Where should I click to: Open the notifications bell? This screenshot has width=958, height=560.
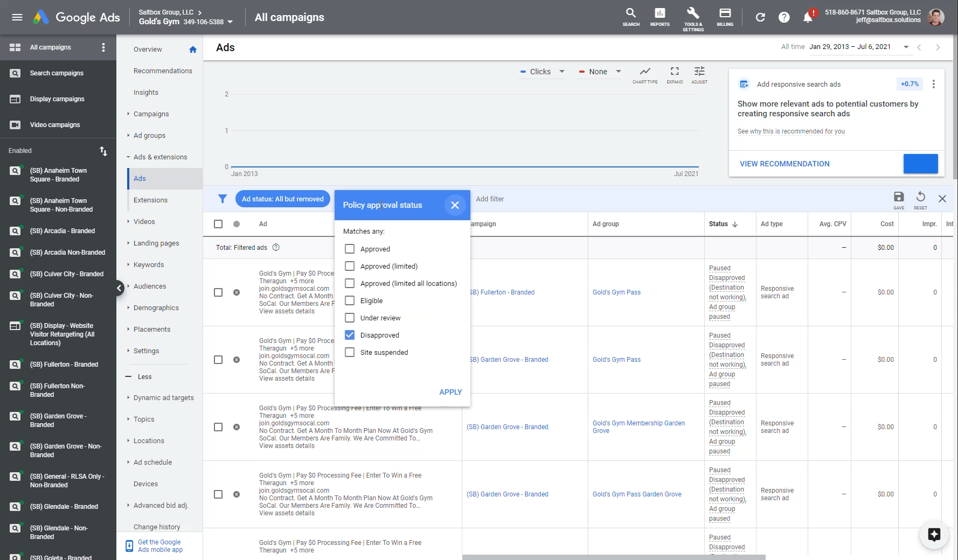point(808,17)
